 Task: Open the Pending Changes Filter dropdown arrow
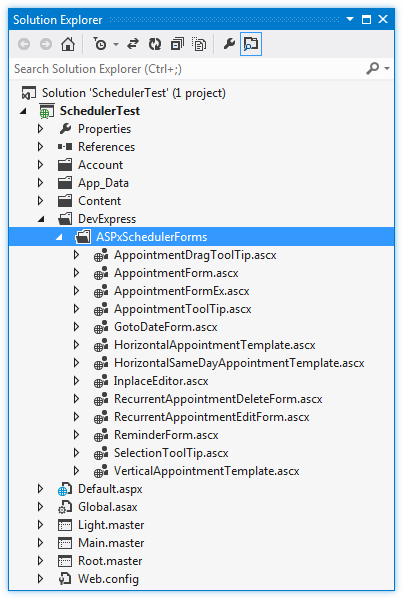click(116, 45)
